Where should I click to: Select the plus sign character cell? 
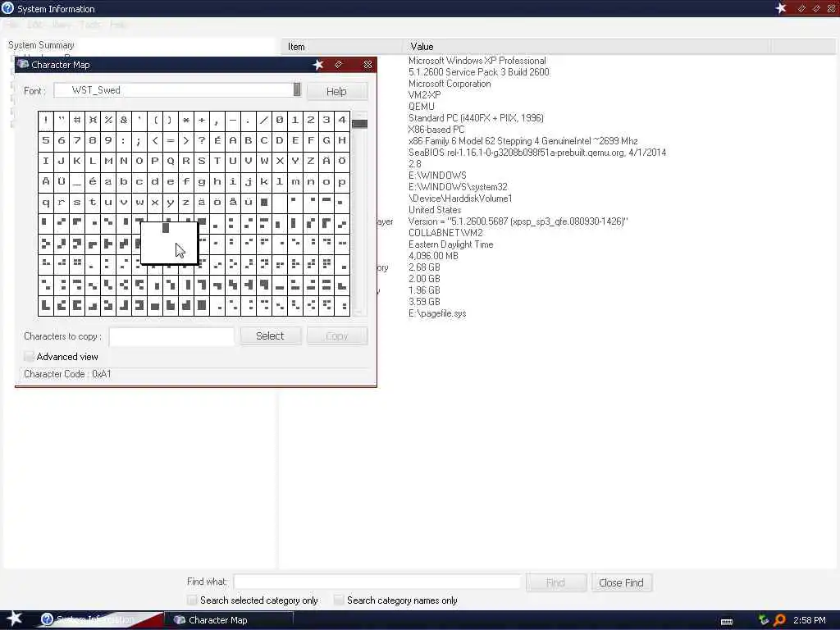click(202, 120)
